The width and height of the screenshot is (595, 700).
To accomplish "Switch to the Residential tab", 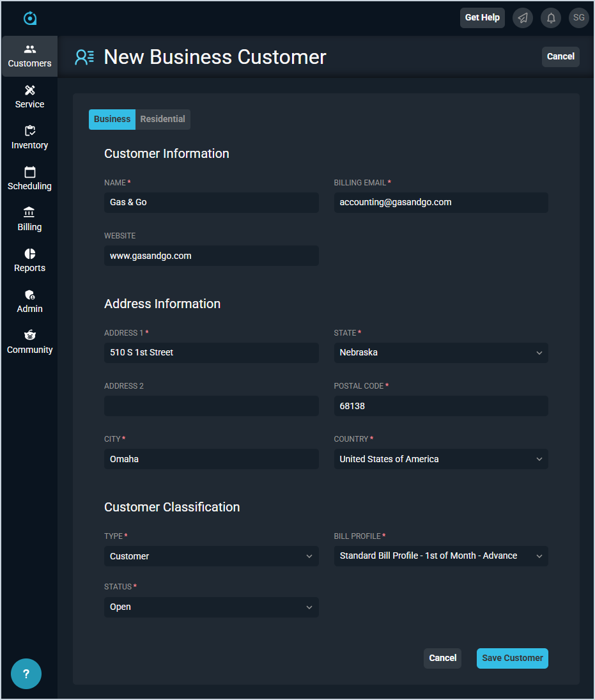I will point(162,119).
